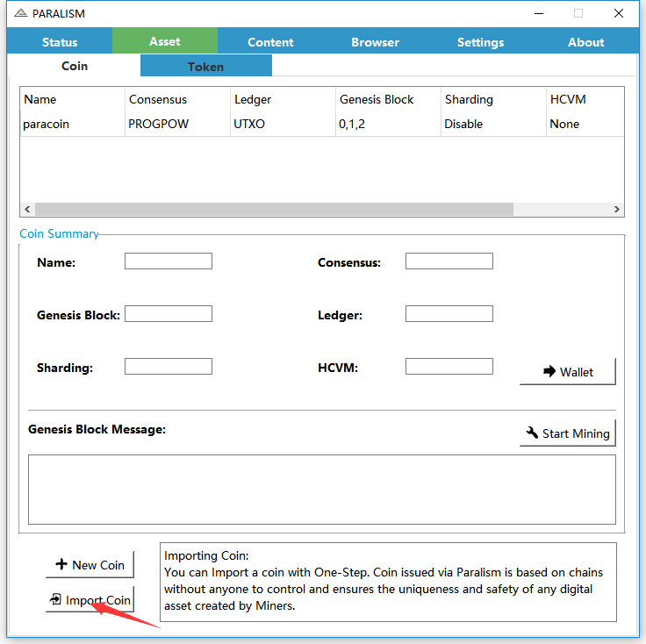Focus the Ledger summary field
Screen dimensions: 646x644
coord(449,314)
